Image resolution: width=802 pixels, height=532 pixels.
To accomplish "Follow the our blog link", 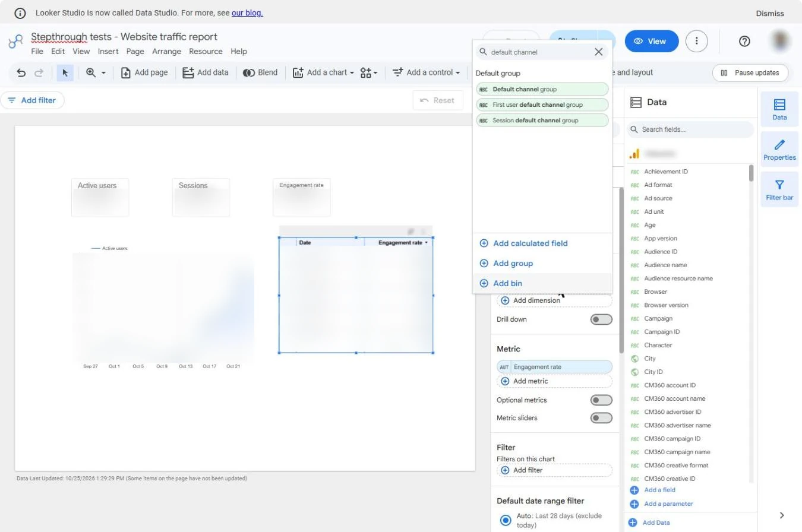I will tap(247, 13).
